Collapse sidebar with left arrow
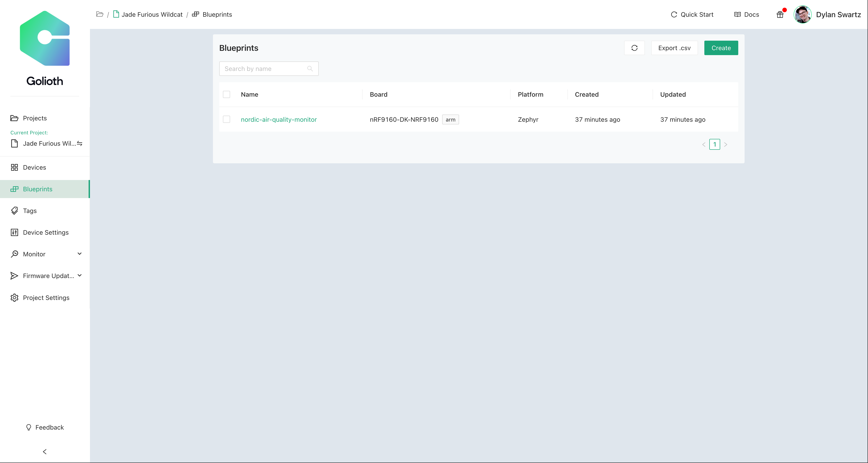868x463 pixels. pos(45,451)
